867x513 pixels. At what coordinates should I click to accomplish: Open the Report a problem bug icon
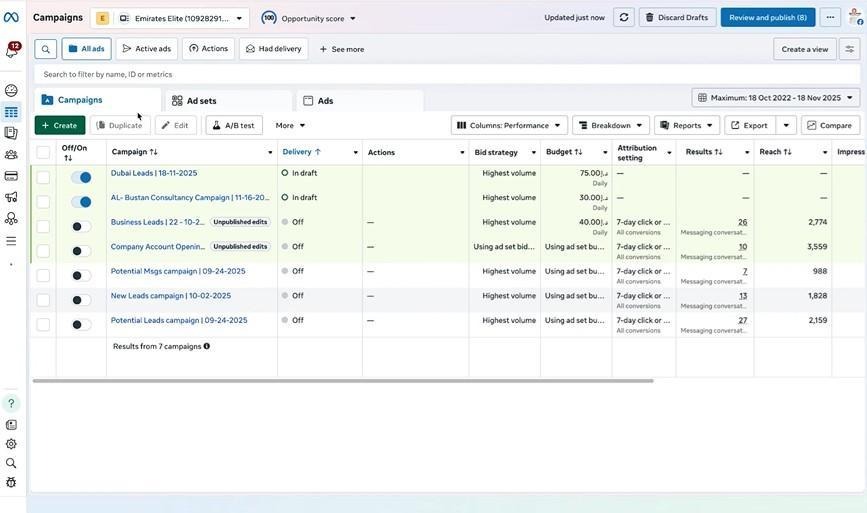pyautogui.click(x=11, y=483)
